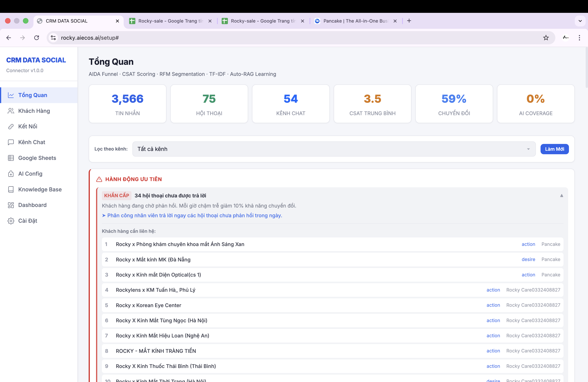The width and height of the screenshot is (588, 382).
Task: Click the Kênh Chat speech bubble icon
Action: tap(11, 142)
